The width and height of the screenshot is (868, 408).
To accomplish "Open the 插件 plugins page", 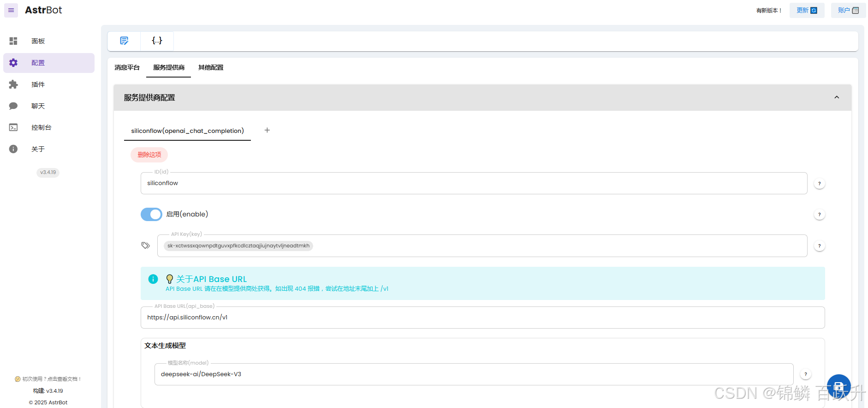I will (49, 84).
